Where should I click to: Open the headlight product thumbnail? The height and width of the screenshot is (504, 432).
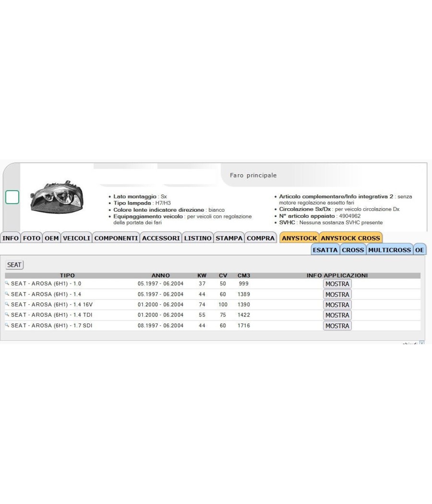coord(57,196)
